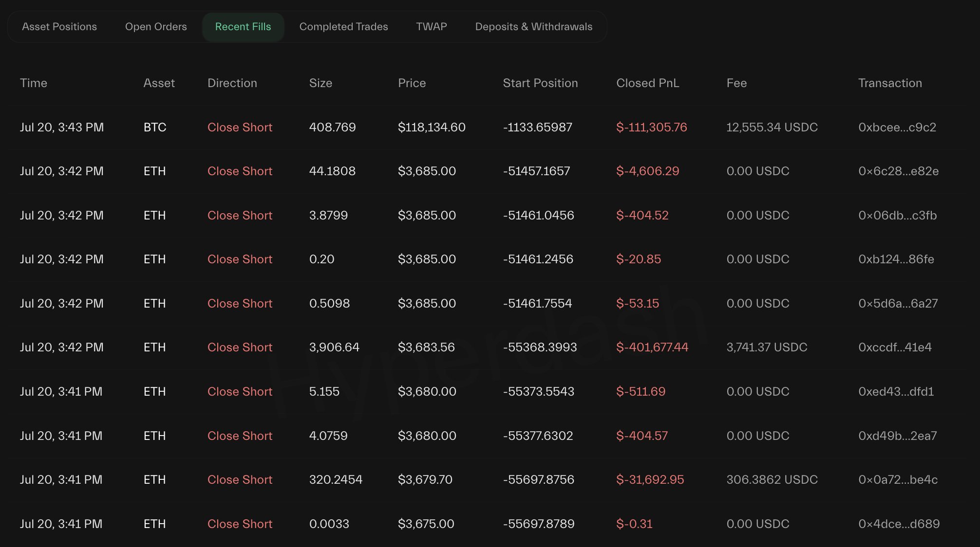Click the $-4,606.29 closed PnL value

[648, 171]
